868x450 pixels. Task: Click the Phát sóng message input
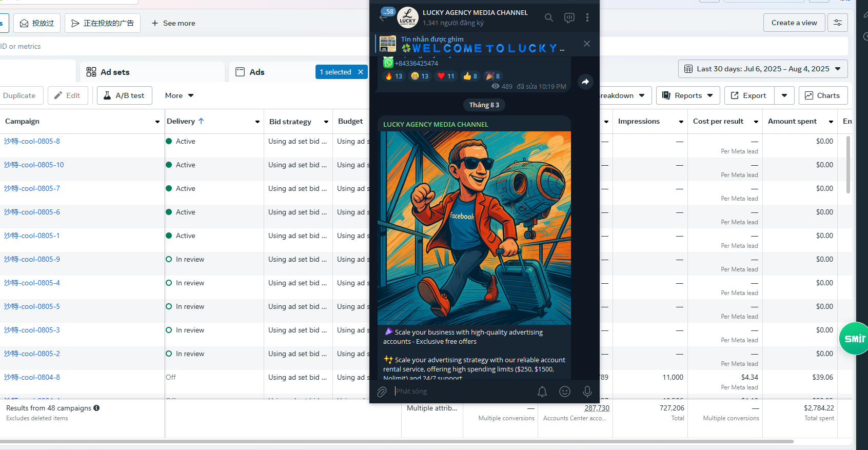pyautogui.click(x=462, y=392)
